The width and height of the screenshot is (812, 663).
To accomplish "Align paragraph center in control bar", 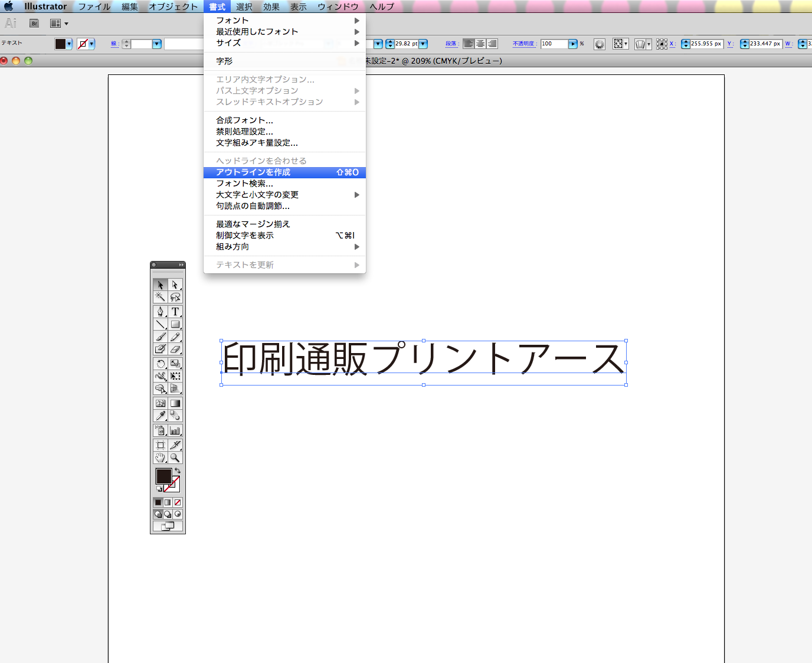I will click(480, 44).
